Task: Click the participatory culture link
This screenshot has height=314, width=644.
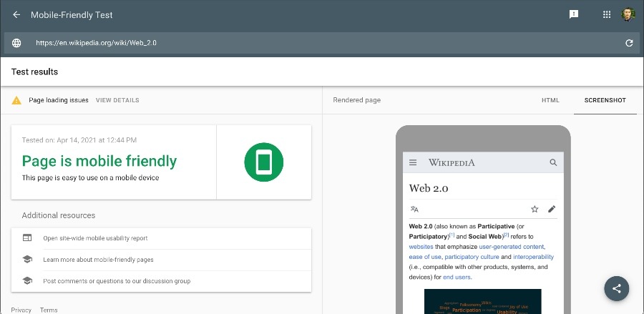Action: pyautogui.click(x=472, y=257)
